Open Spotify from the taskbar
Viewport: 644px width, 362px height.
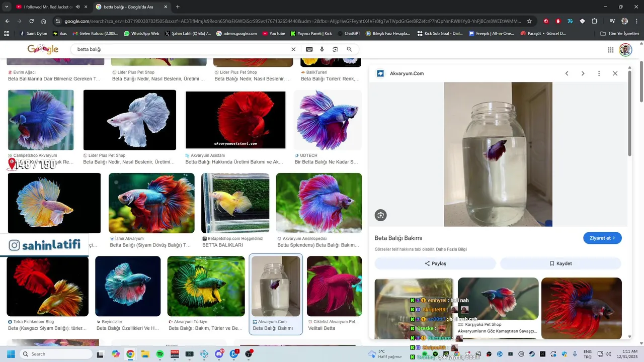pos(160,354)
